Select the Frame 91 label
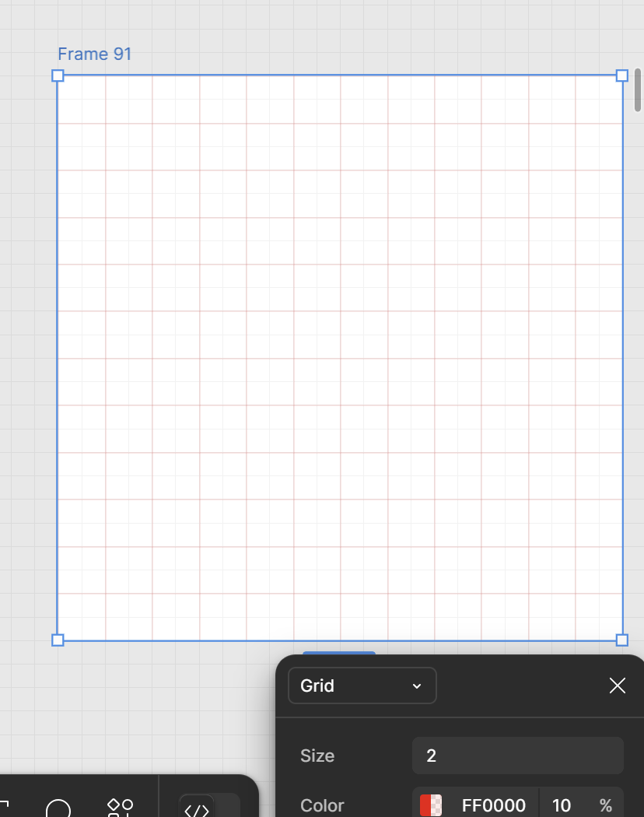The image size is (644, 817). pyautogui.click(x=94, y=54)
